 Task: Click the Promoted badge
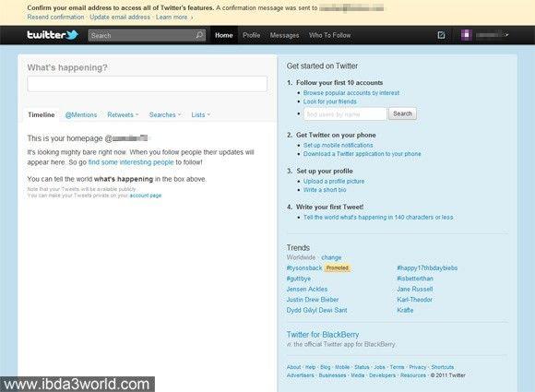[x=337, y=268]
